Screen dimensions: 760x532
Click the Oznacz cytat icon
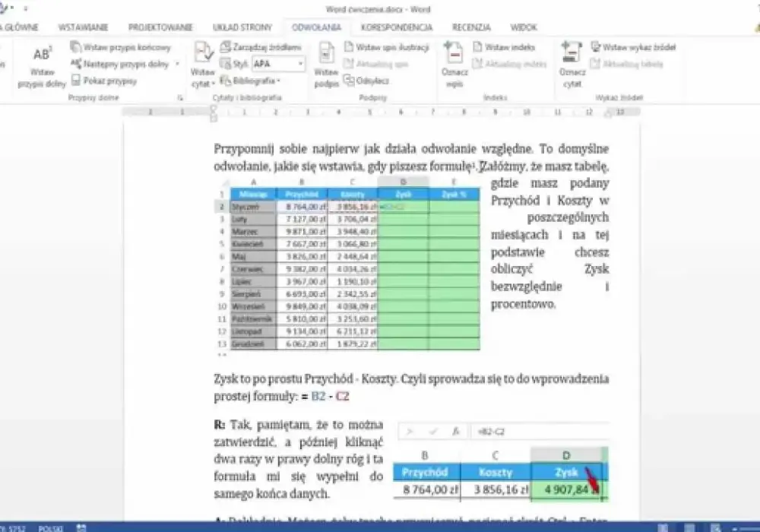pos(572,52)
